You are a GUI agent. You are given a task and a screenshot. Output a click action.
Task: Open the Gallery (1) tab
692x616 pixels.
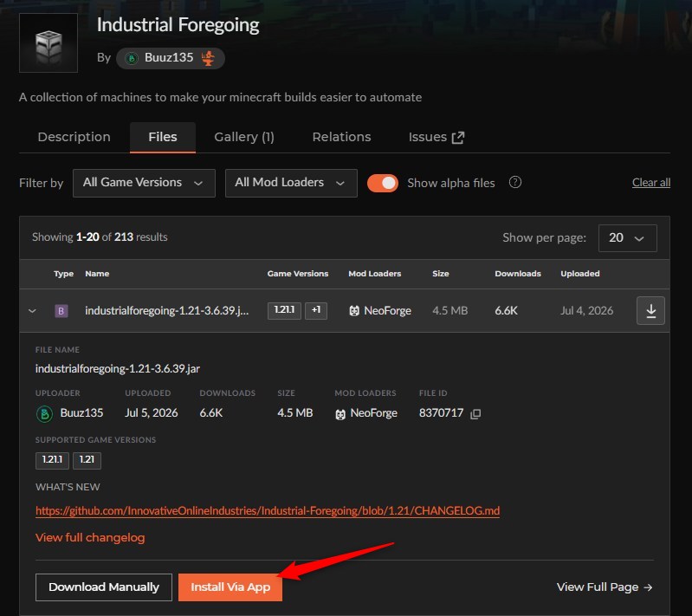(244, 137)
